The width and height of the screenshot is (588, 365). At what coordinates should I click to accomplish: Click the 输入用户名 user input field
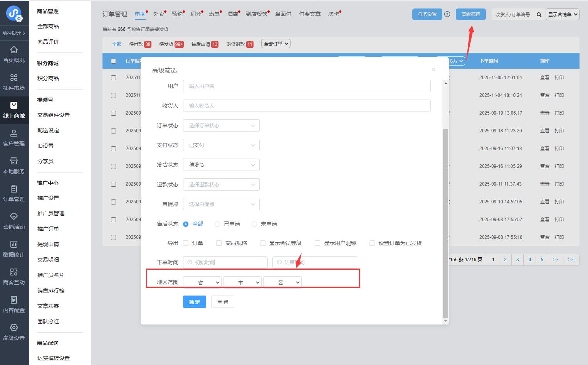(x=307, y=86)
